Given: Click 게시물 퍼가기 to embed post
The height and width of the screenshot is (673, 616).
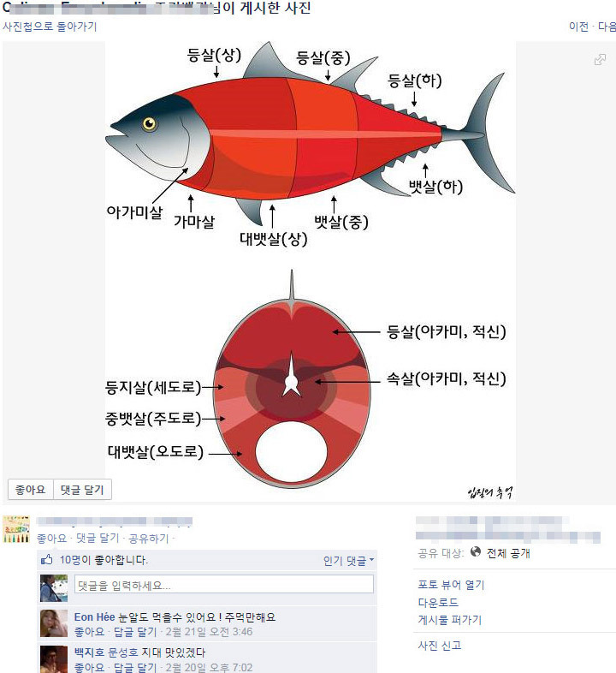Looking at the screenshot, I should (x=449, y=620).
